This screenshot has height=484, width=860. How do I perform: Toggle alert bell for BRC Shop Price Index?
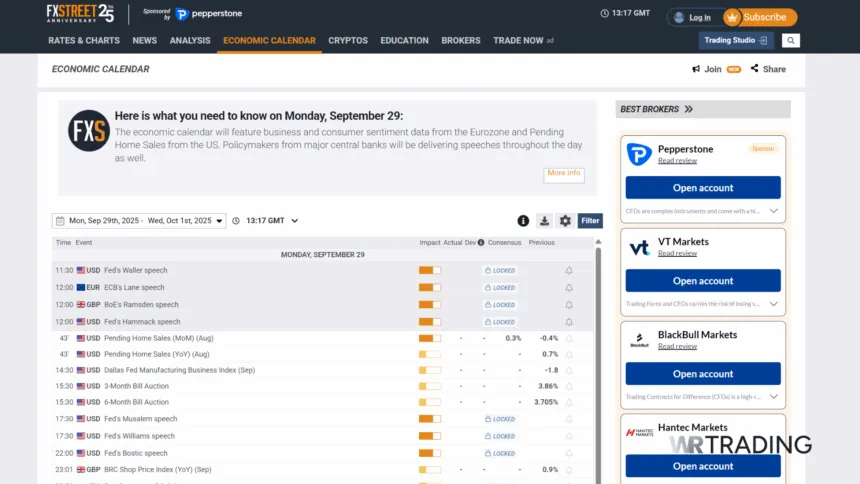(x=569, y=470)
